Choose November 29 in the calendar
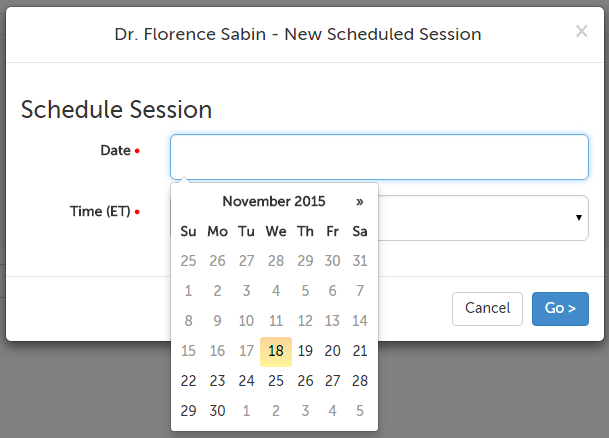This screenshot has width=609, height=438. tap(188, 411)
